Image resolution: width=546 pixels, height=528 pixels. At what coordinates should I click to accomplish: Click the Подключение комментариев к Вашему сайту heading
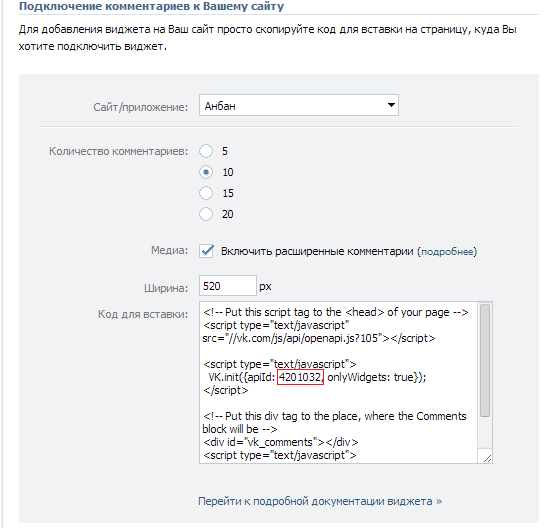click(x=151, y=6)
